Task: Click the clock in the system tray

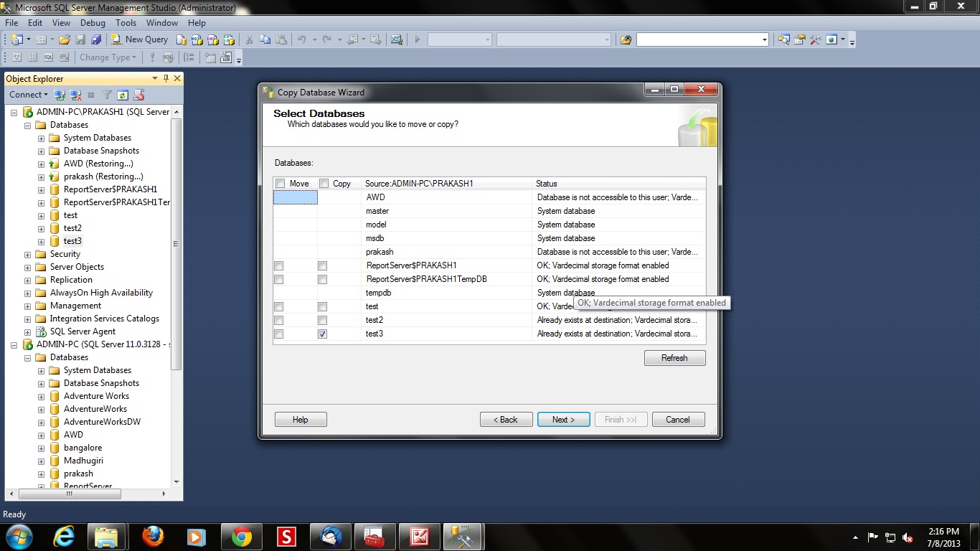Action: (943, 537)
